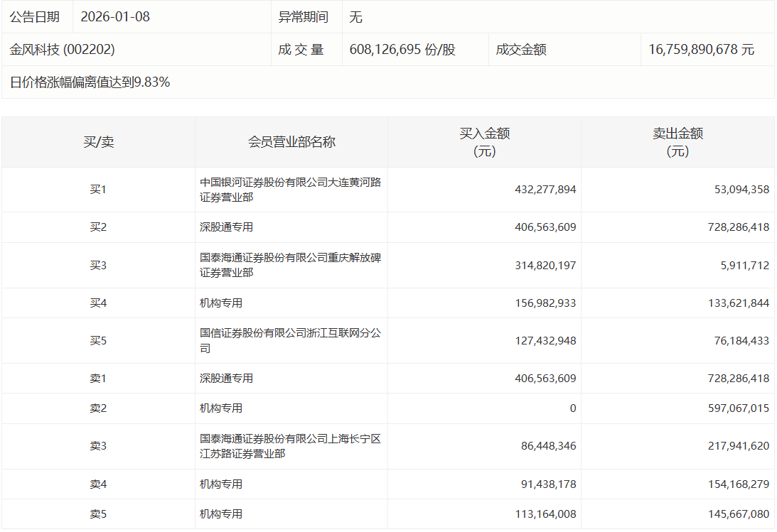
Task: Select the 公告日期 2026-01-08 value
Action: coord(115,17)
